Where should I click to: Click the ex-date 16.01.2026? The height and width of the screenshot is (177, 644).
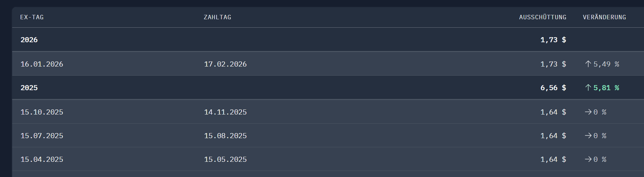coord(42,64)
